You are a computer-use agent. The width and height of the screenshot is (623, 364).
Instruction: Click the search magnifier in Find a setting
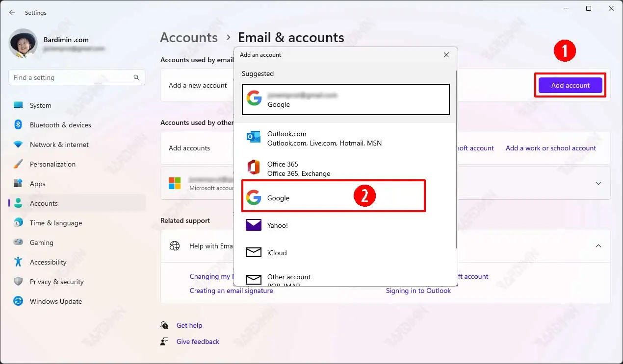[x=136, y=77]
